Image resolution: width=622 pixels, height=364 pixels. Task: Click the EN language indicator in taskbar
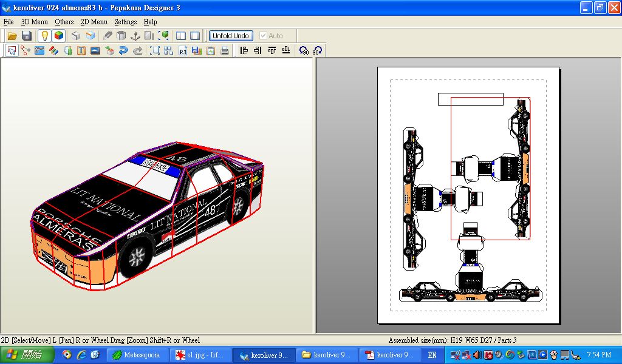pos(432,356)
